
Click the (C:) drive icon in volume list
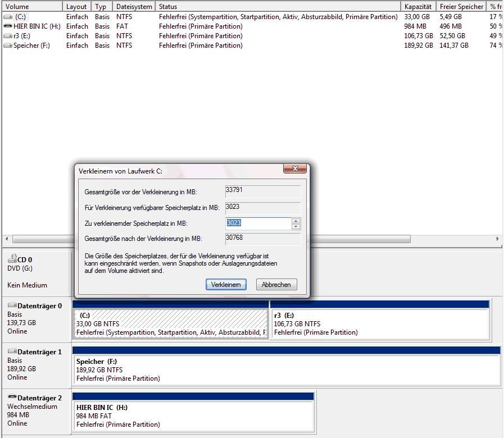tap(8, 17)
